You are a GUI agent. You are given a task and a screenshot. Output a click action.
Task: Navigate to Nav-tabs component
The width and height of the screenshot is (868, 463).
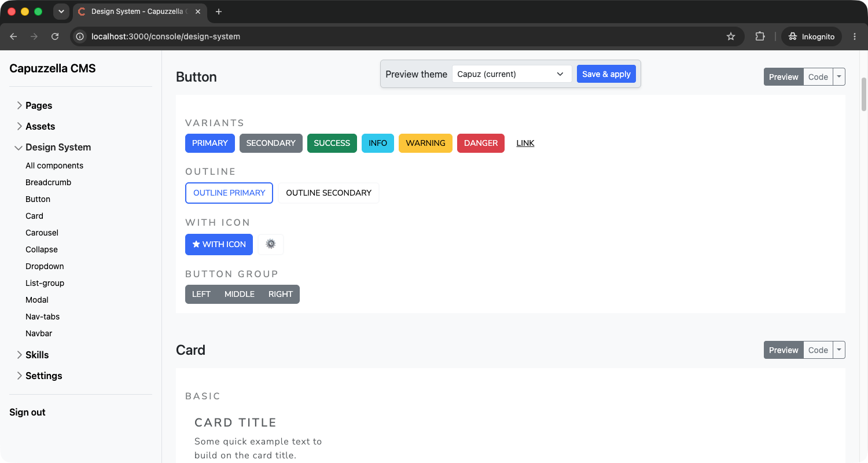click(43, 317)
